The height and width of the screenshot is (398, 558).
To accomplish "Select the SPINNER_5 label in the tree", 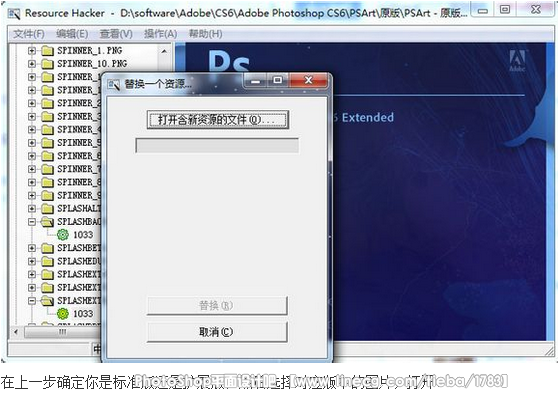I will [x=79, y=143].
